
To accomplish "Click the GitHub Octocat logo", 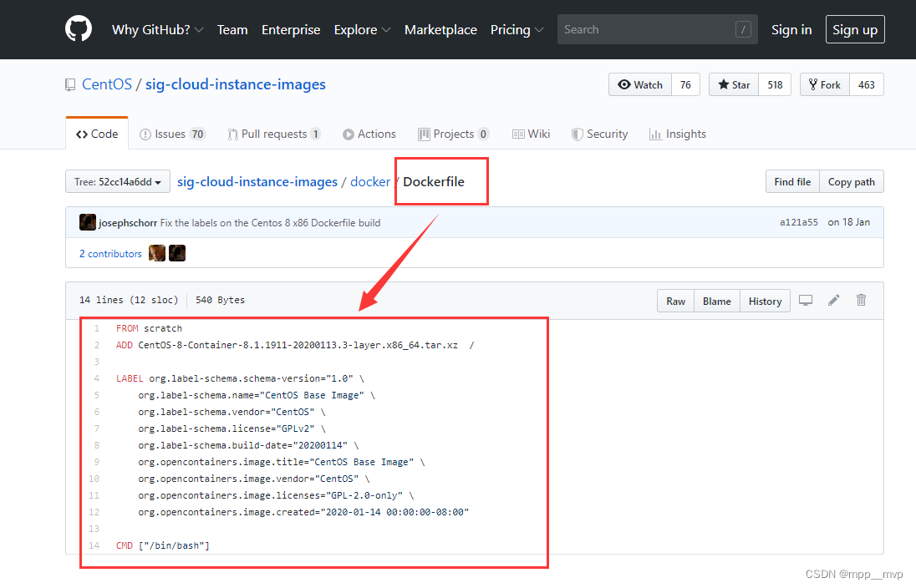I will 79,29.
